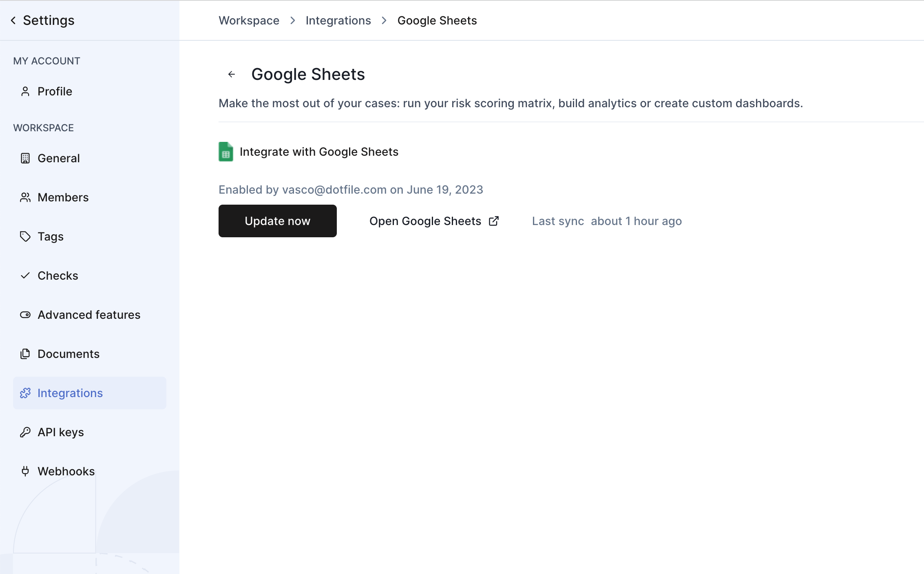Navigate to Integrations breadcrumb link

[x=338, y=20]
